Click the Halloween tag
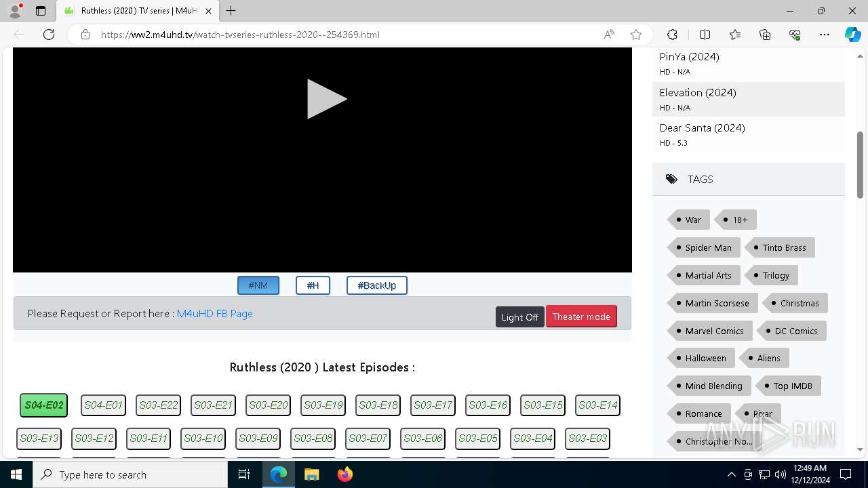 pyautogui.click(x=701, y=358)
